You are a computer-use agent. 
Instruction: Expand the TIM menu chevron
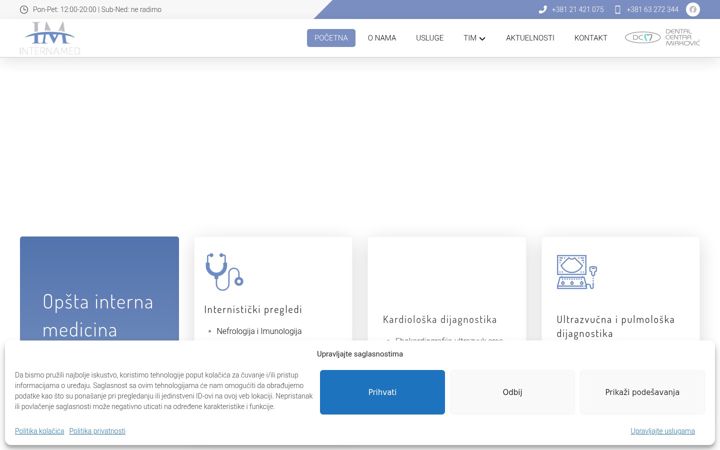(482, 39)
